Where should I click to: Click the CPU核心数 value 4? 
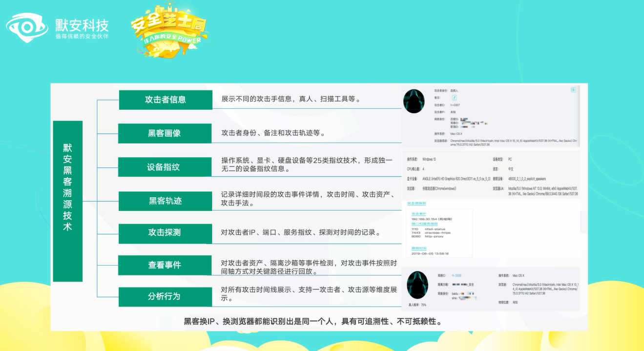point(423,169)
